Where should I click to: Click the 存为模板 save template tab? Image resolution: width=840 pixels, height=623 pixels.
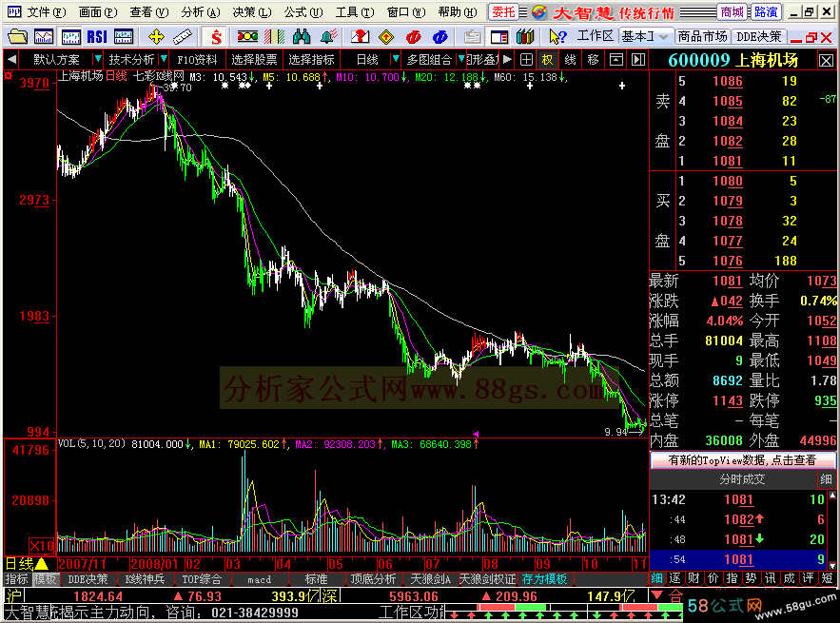[x=544, y=579]
